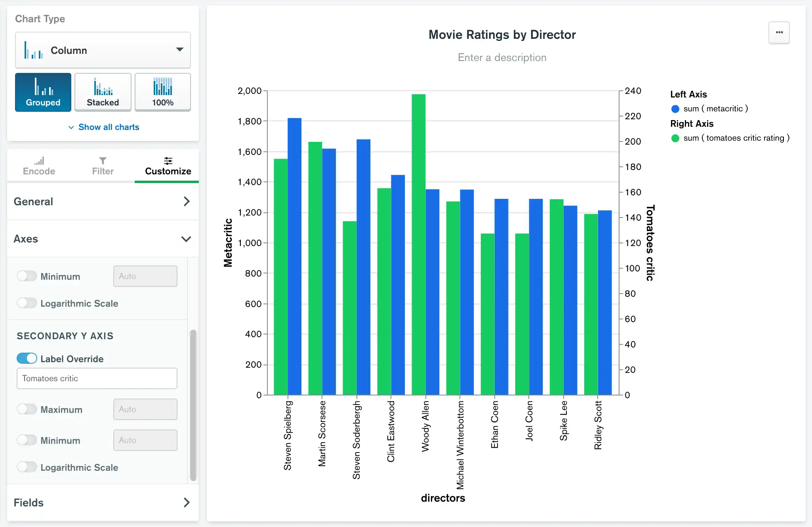Click the Tomatoes critic label input field
The width and height of the screenshot is (812, 527).
(x=97, y=378)
